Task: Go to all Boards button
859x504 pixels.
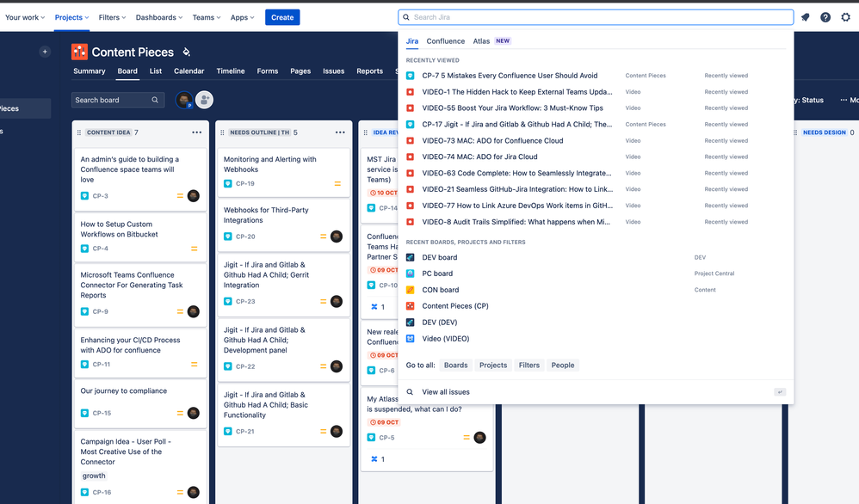Action: pos(456,366)
